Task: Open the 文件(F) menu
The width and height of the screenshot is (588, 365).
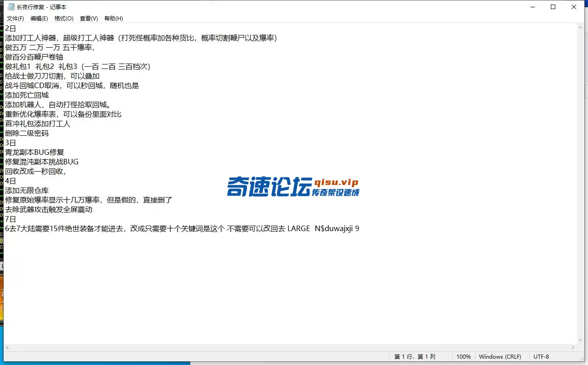Action: pos(15,19)
